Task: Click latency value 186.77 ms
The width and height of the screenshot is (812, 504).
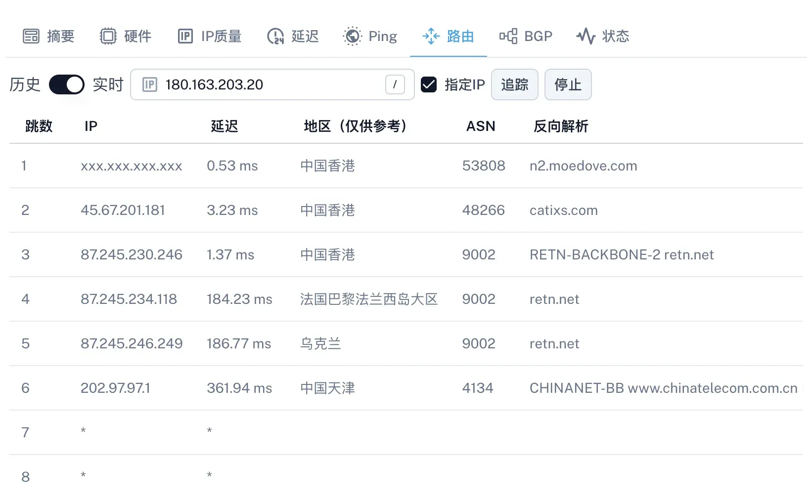Action: [239, 343]
